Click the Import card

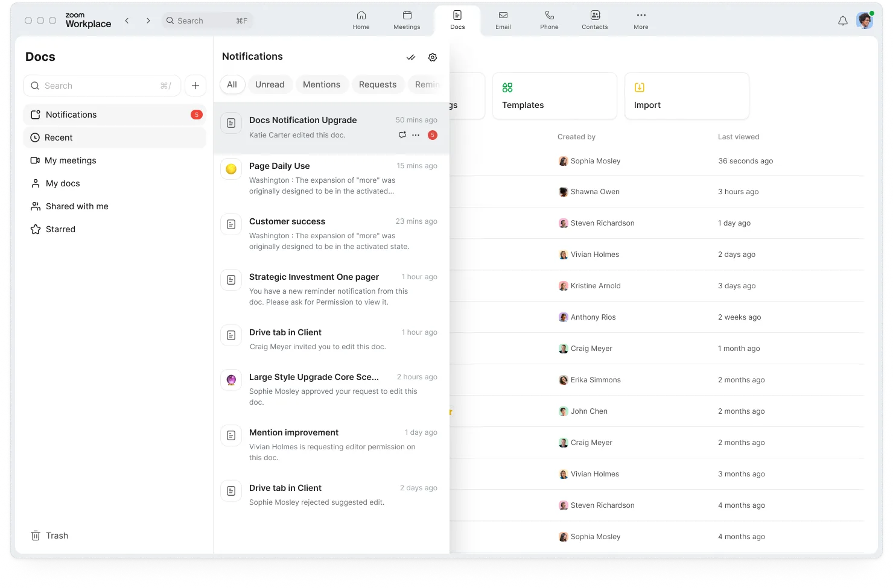point(686,96)
